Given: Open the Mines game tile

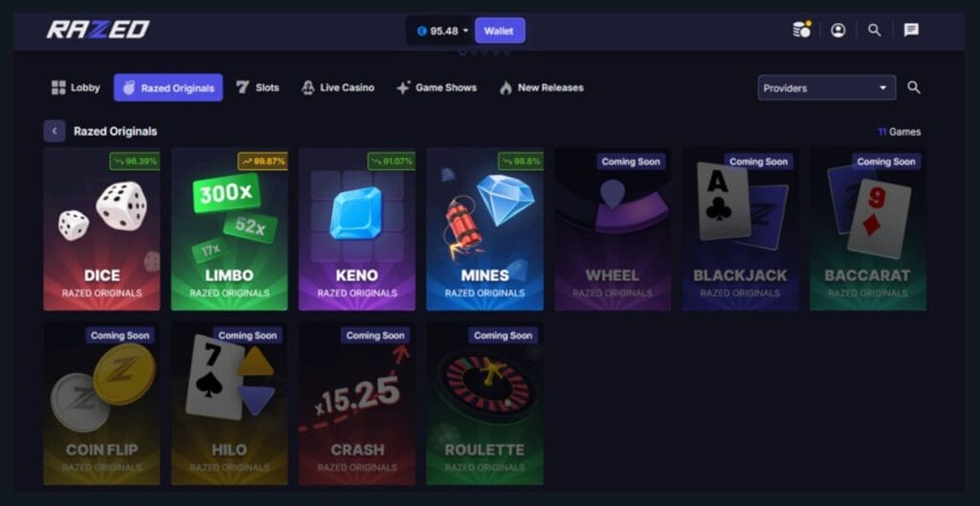Looking at the screenshot, I should (x=485, y=230).
